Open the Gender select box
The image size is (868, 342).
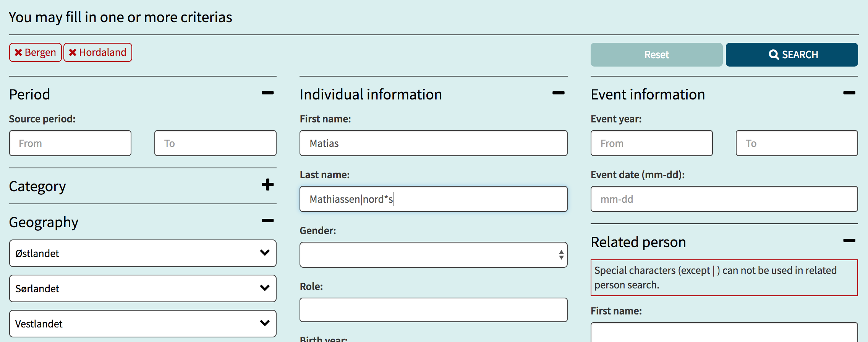coord(433,255)
